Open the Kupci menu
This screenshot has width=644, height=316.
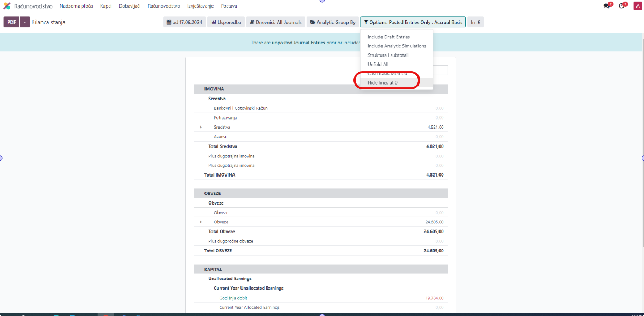tap(105, 6)
